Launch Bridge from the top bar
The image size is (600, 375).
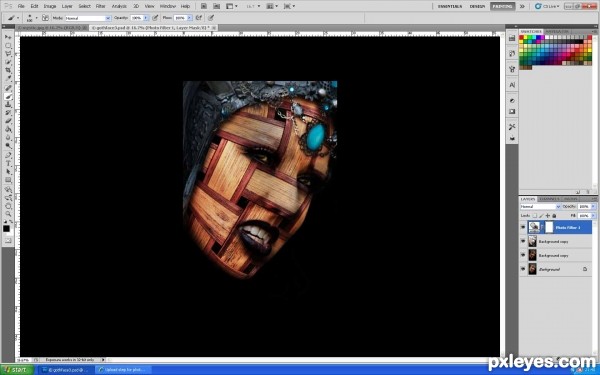pos(204,6)
